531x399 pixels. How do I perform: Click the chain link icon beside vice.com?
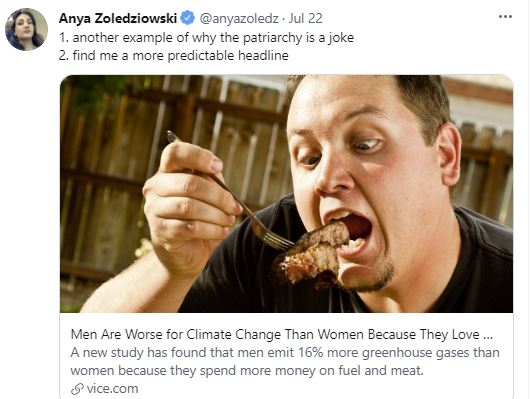pos(77,389)
